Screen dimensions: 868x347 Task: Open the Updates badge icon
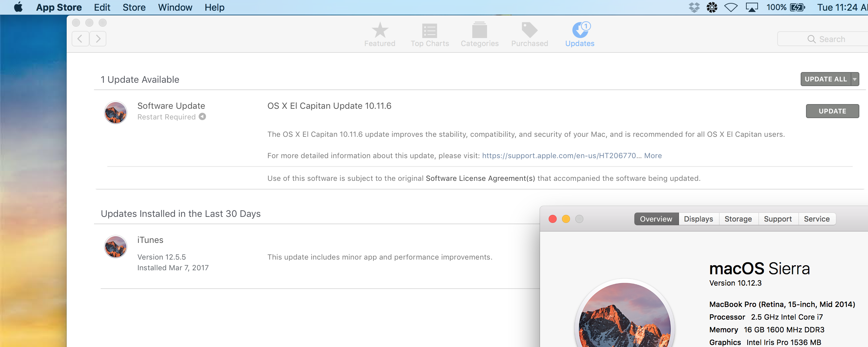581,30
